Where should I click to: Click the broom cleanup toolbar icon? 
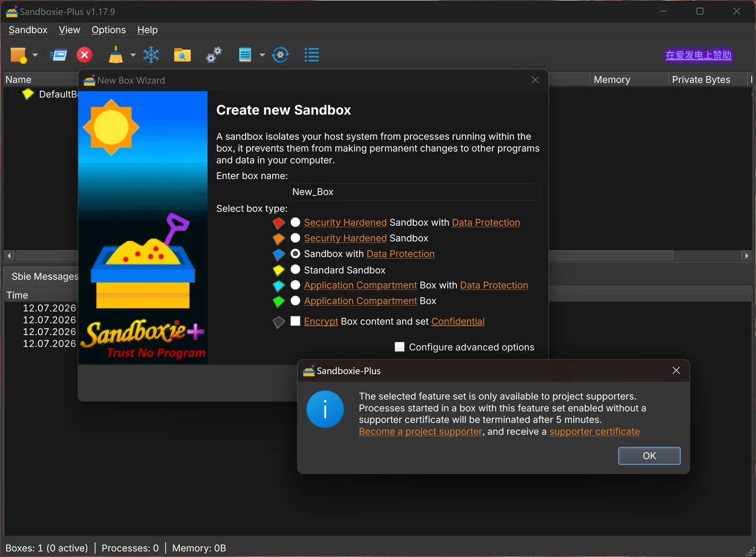(116, 55)
